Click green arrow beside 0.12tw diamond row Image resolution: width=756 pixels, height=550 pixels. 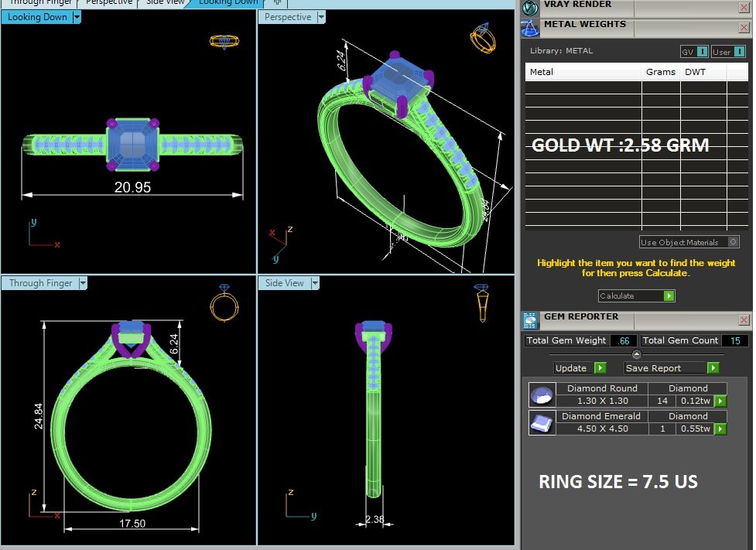[x=720, y=401]
